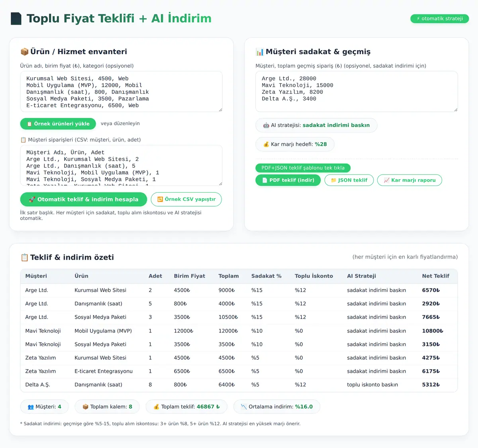This screenshot has height=448, width=478.
Task: Click the chart icon beside Müşteri sadakat & geçmiş
Action: coord(260,52)
